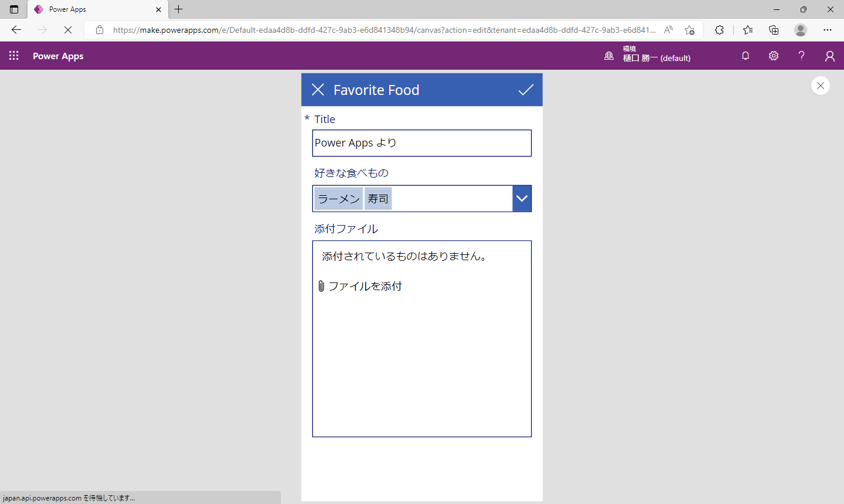The height and width of the screenshot is (504, 844).
Task: Open Power Apps settings gear
Action: [x=774, y=56]
